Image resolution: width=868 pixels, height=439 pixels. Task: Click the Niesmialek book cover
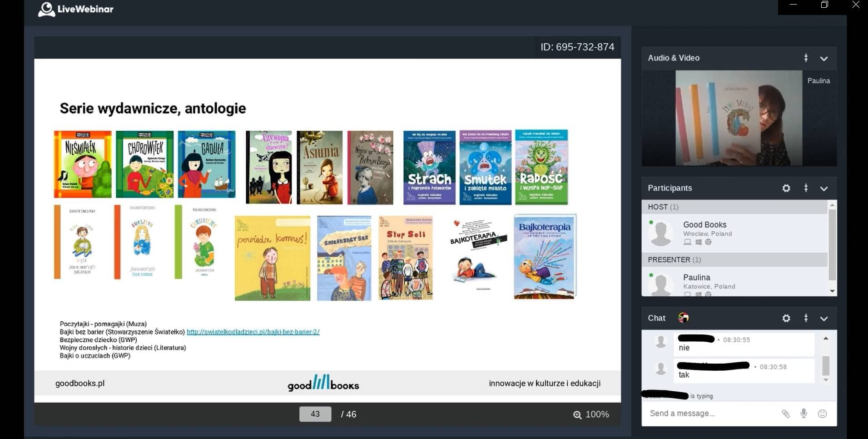(83, 165)
